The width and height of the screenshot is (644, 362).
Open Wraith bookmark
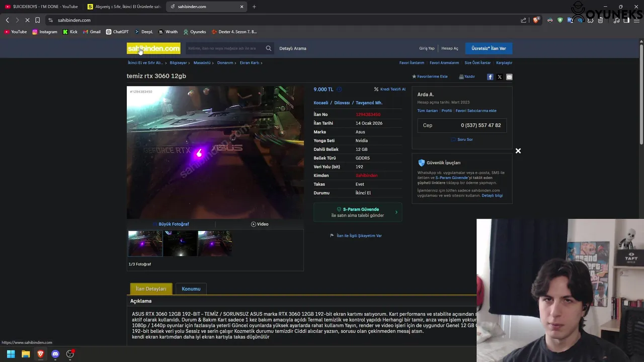click(168, 32)
